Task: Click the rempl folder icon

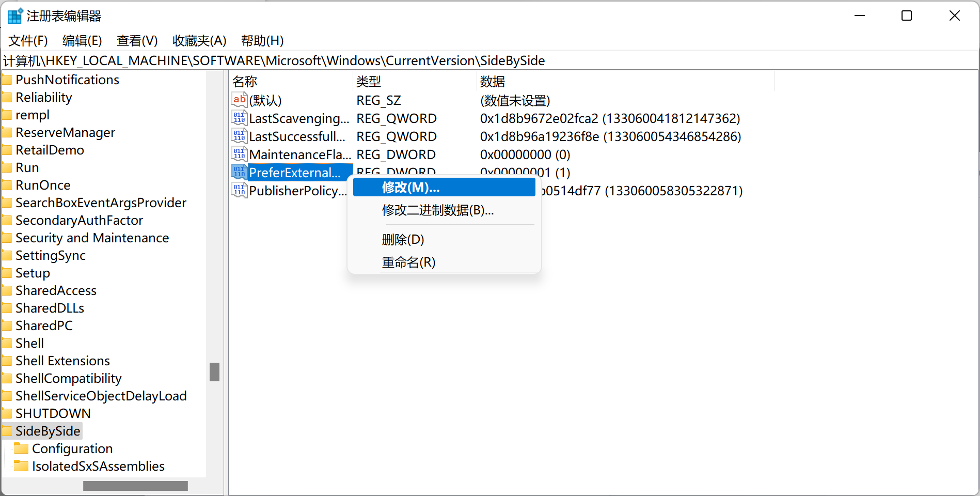Action: [7, 115]
